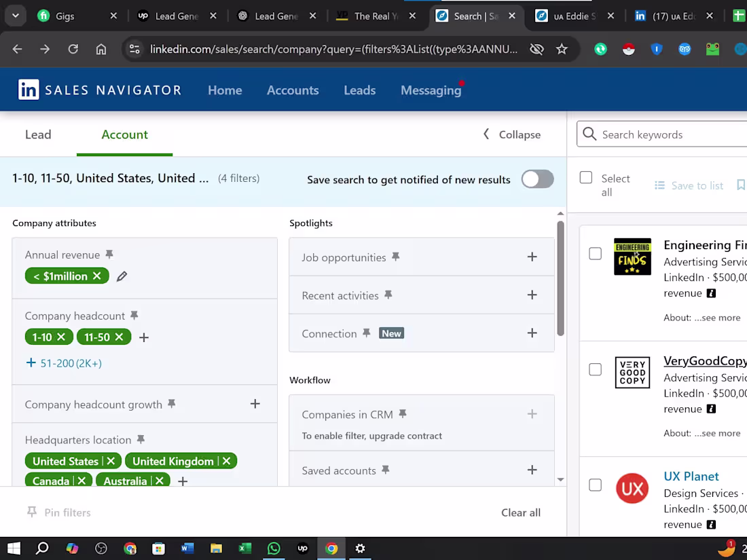Open Accounts in Sales Navigator menu
Image resolution: width=747 pixels, height=560 pixels.
(293, 90)
